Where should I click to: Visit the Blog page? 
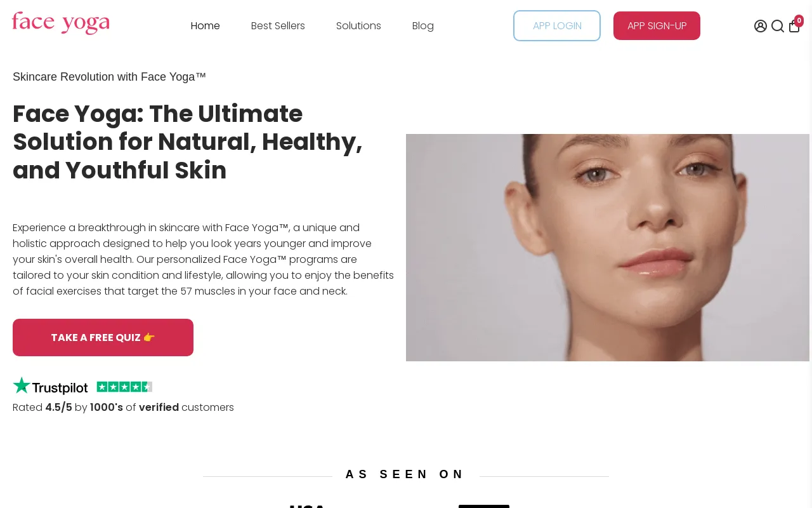[423, 26]
